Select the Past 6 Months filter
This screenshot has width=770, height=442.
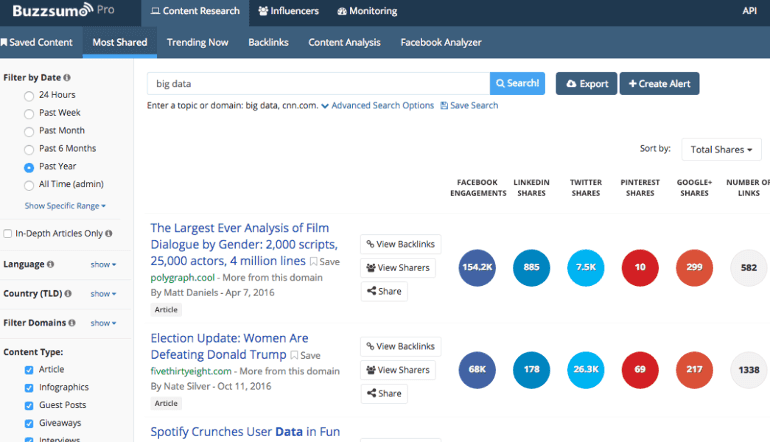pyautogui.click(x=29, y=149)
